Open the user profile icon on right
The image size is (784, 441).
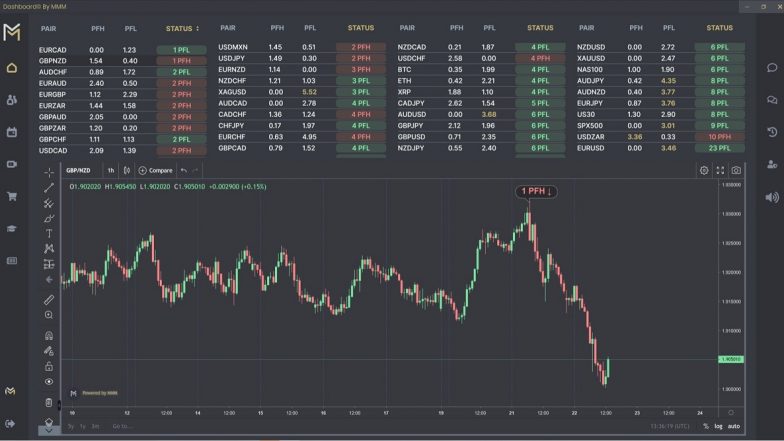(x=772, y=164)
